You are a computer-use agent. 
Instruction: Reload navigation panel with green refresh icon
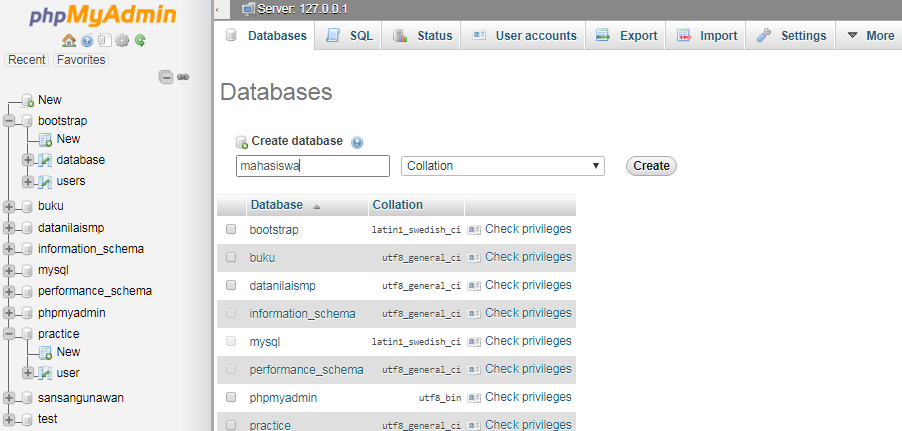click(140, 40)
